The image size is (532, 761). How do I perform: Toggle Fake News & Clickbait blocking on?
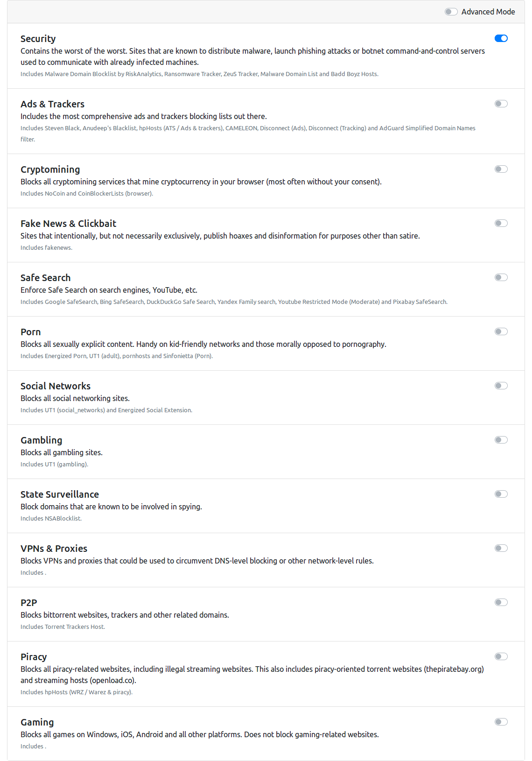[x=501, y=223]
